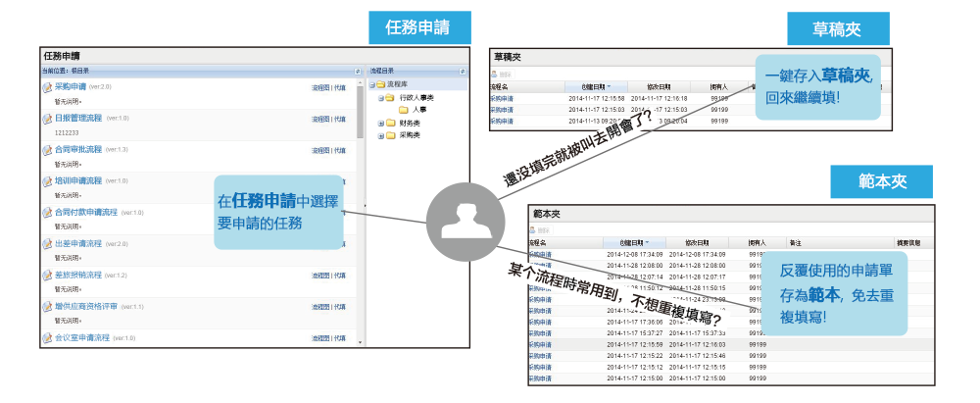Click the icon beside 出差申请流程
Screen dimensions: 980x403
click(46, 244)
